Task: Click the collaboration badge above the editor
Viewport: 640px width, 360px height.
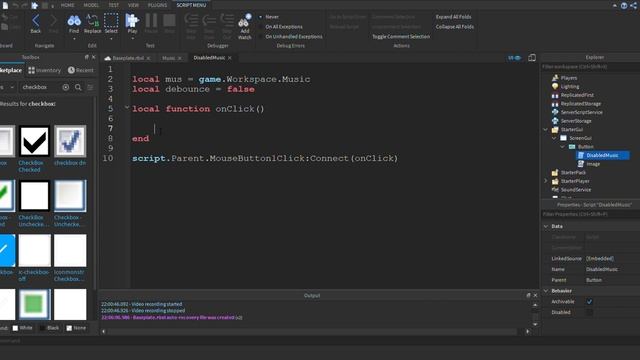Action: tap(514, 58)
